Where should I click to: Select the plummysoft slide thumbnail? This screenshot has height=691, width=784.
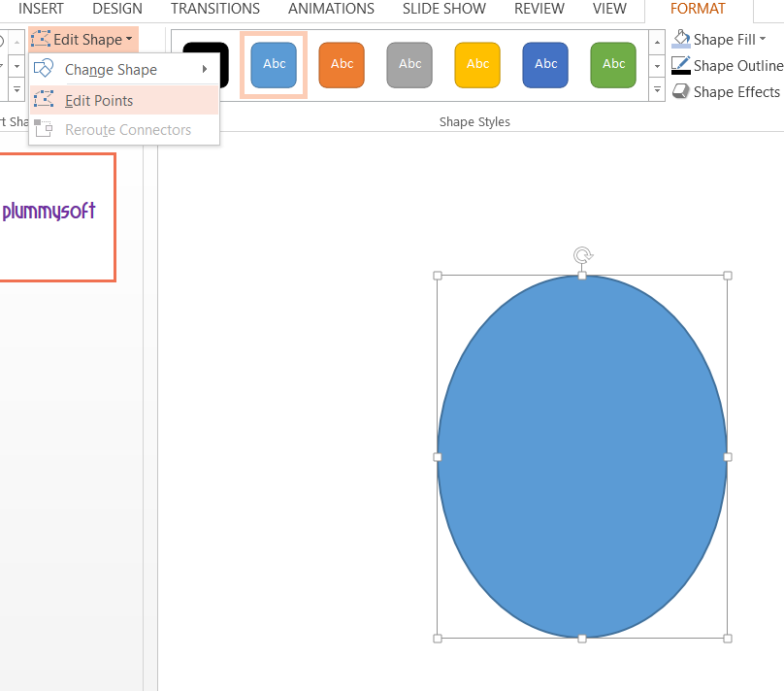point(57,217)
